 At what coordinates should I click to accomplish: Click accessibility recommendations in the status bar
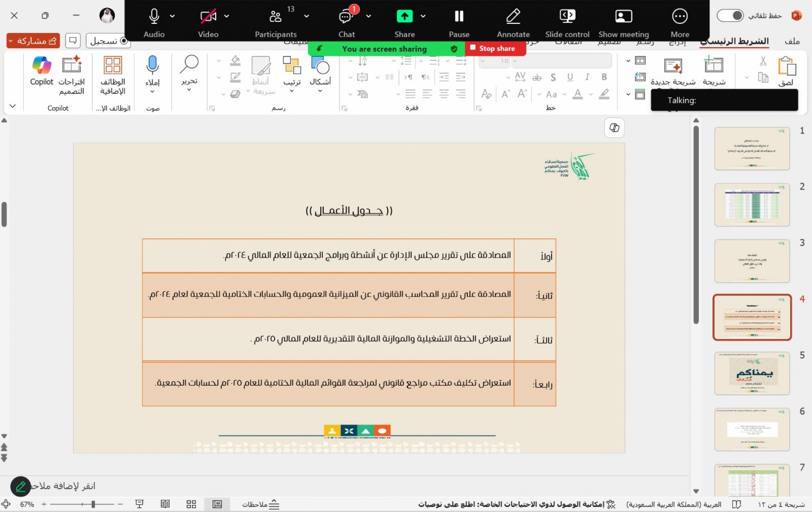pyautogui.click(x=517, y=504)
